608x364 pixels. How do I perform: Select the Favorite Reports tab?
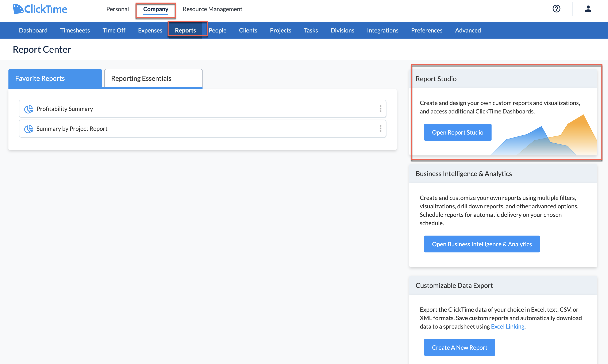point(55,78)
